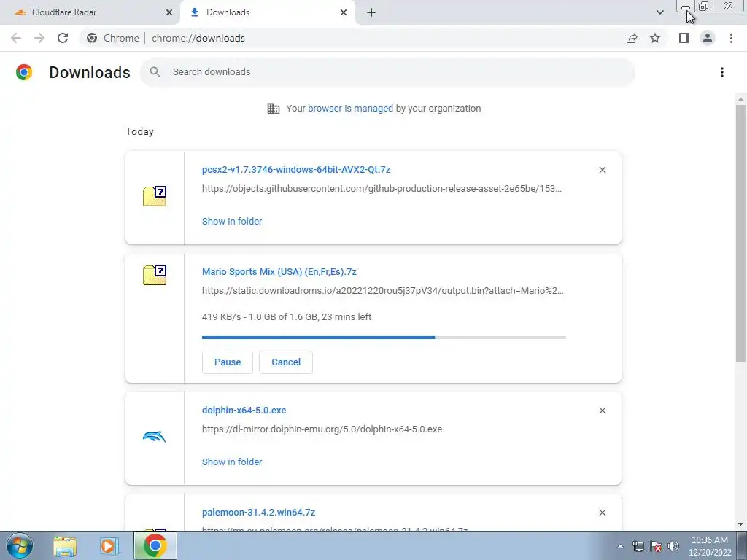Open the network tray icon
Image resolution: width=747 pixels, height=560 pixels.
click(x=638, y=546)
